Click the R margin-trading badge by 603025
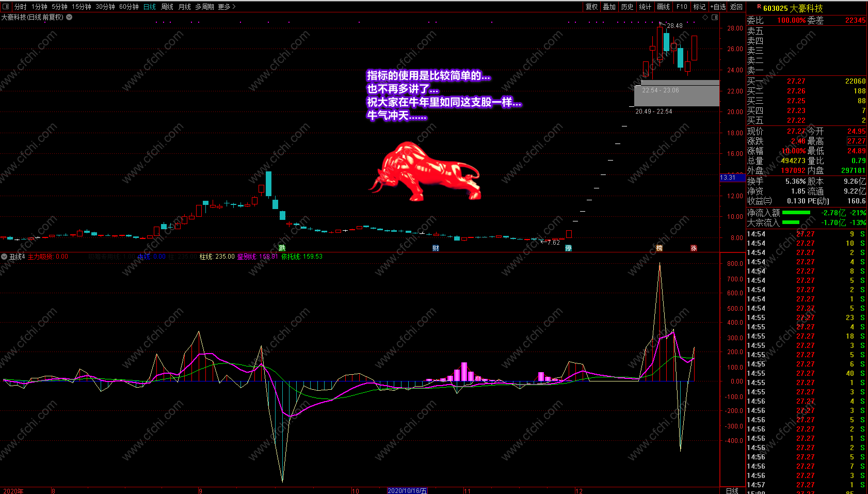This screenshot has width=868, height=494. click(759, 7)
